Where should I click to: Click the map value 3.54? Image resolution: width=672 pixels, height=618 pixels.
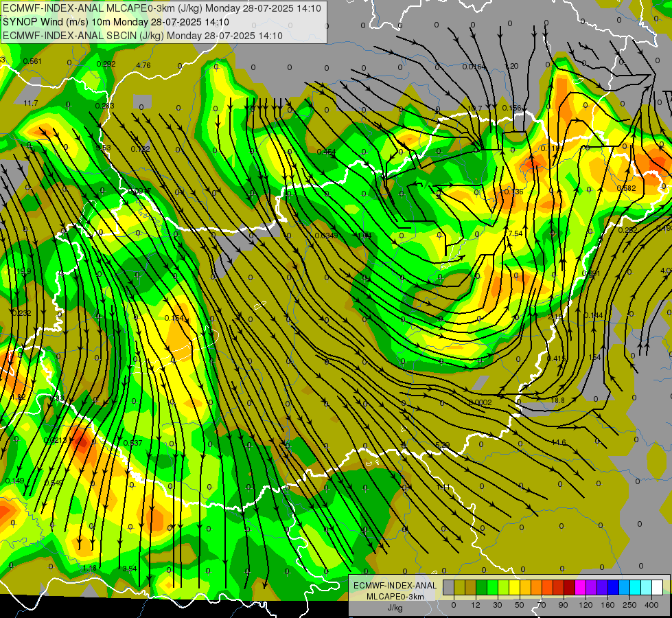(130, 569)
